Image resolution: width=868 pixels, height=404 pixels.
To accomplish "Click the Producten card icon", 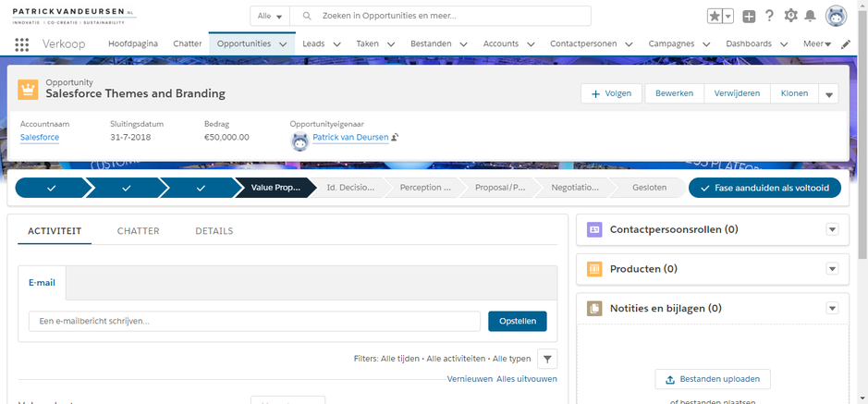I will pyautogui.click(x=594, y=269).
